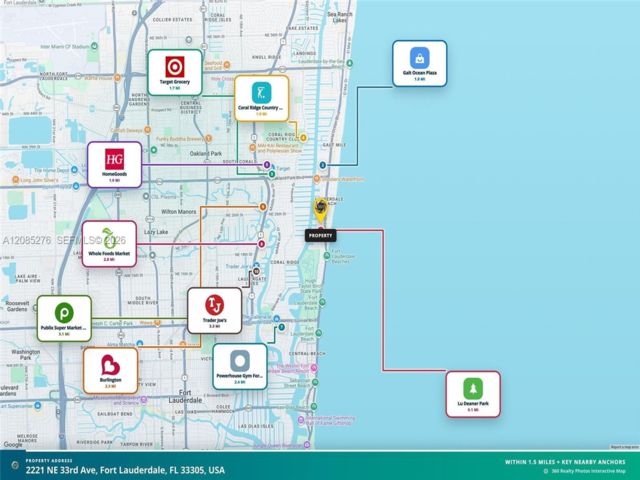The image size is (640, 480).
Task: Click the Roosevelt Gardens map label
Action: tap(17, 306)
